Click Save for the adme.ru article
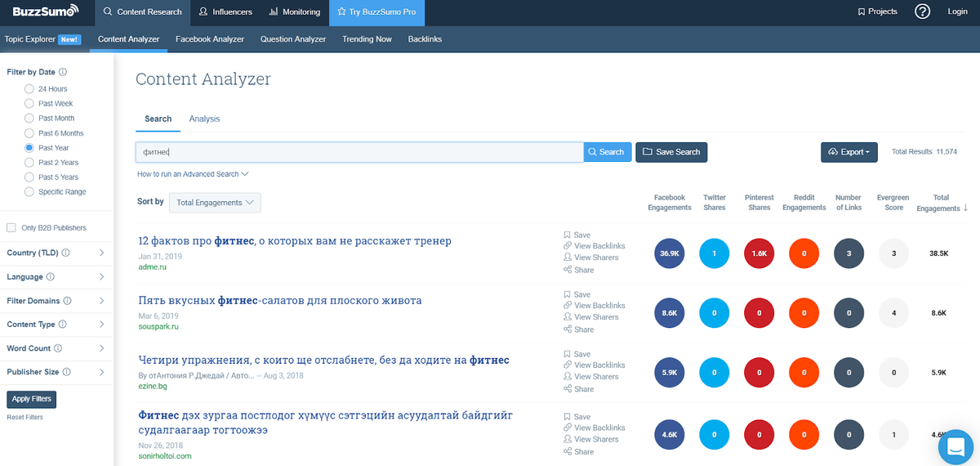Image resolution: width=980 pixels, height=466 pixels. (577, 235)
